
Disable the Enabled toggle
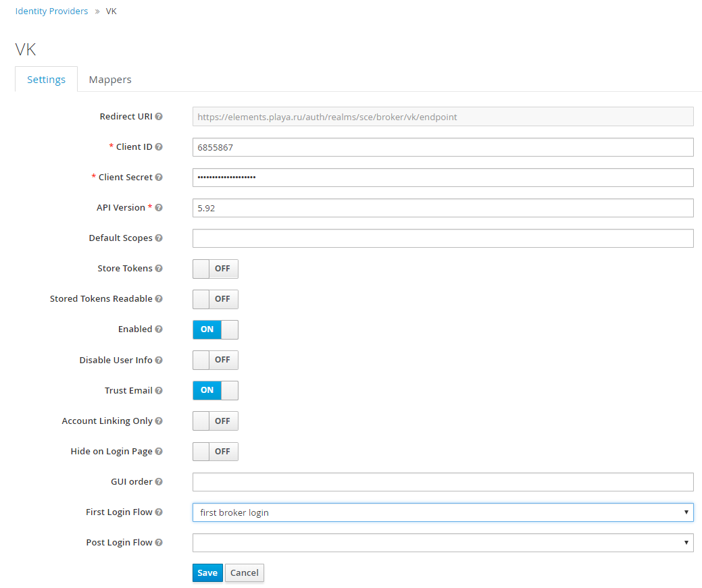[216, 329]
